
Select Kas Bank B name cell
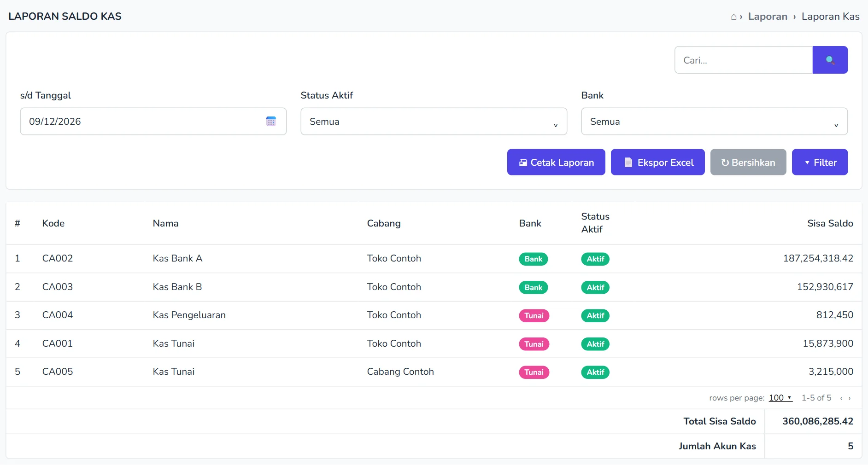[x=177, y=287]
